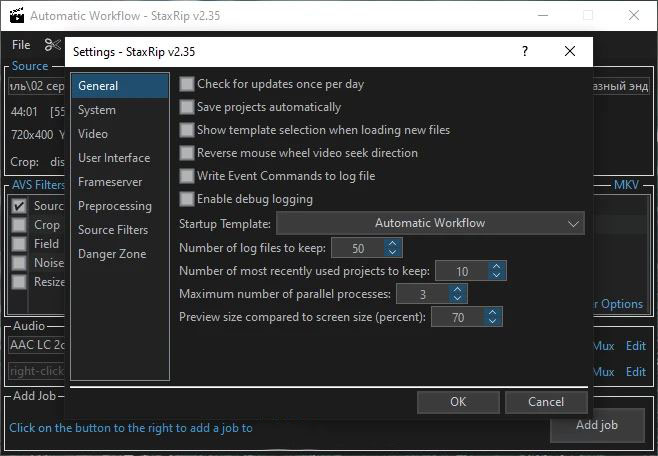Click the StaxRip clapperboard app icon
This screenshot has width=658, height=456.
coord(17,15)
